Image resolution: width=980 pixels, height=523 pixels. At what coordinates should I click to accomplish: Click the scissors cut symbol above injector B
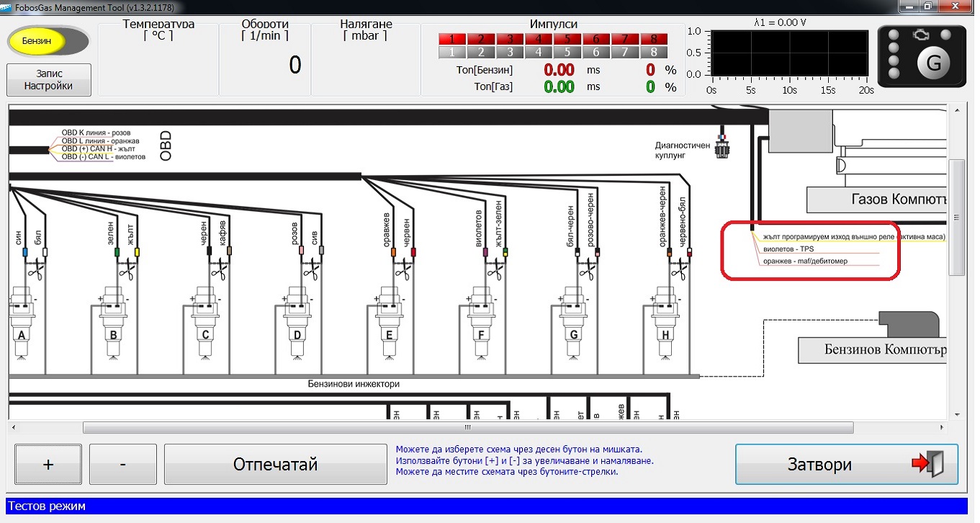(127, 271)
